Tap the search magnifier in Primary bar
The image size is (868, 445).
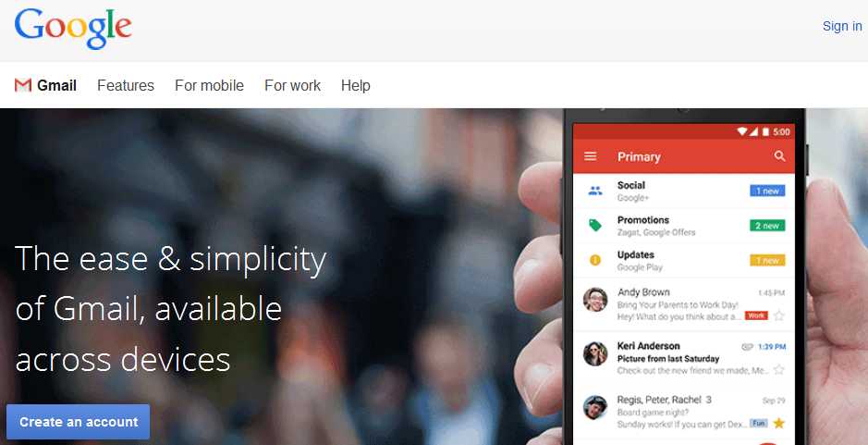click(x=779, y=156)
